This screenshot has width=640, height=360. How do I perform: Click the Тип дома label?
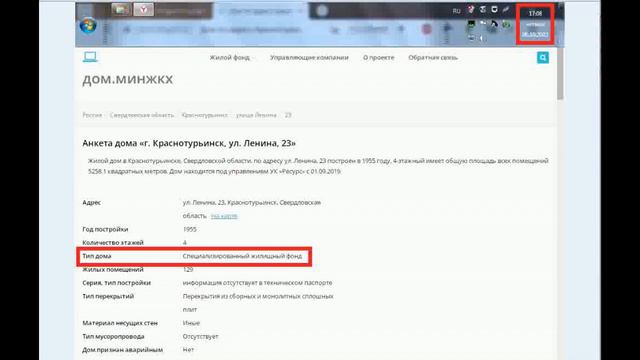pyautogui.click(x=97, y=256)
